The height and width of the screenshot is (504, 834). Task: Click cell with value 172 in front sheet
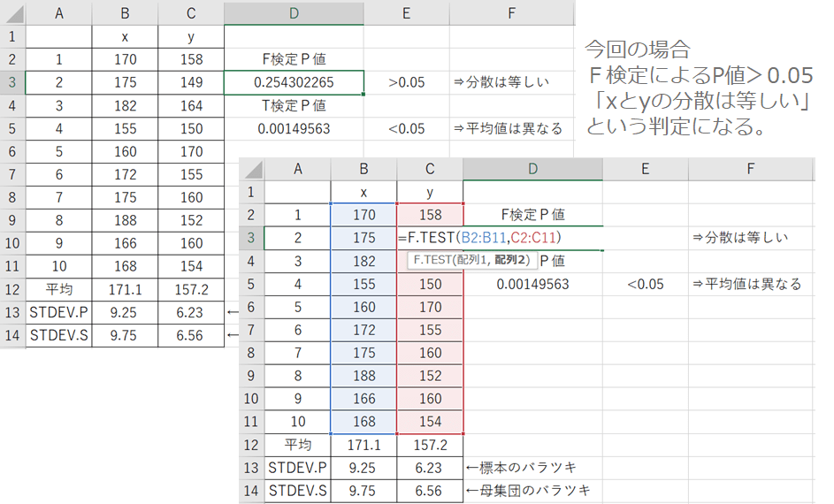pyautogui.click(x=363, y=330)
